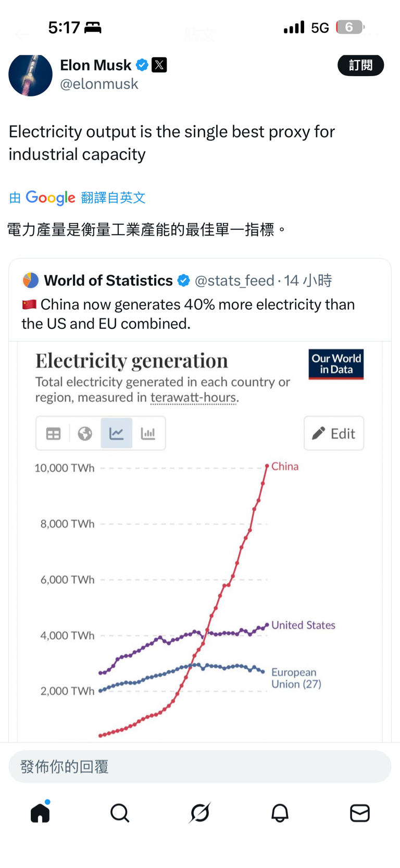Select the China line label
400x868 pixels.
click(x=285, y=467)
